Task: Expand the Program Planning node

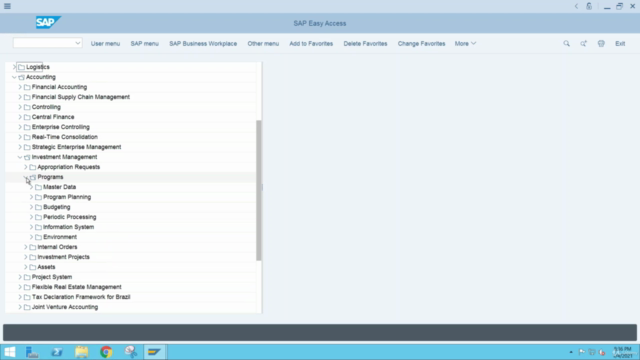Action: coord(31,197)
